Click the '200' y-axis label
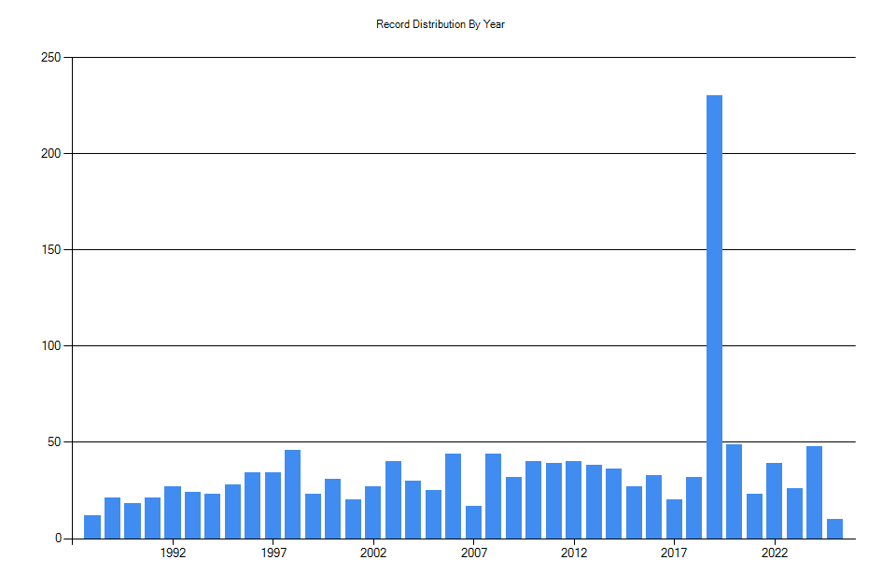This screenshot has width=882, height=588. [50, 154]
